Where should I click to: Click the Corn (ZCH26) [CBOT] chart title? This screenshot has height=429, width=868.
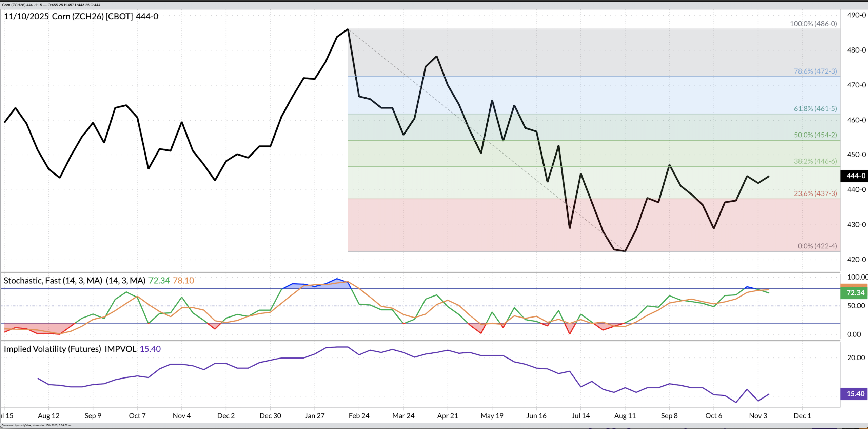pyautogui.click(x=92, y=16)
